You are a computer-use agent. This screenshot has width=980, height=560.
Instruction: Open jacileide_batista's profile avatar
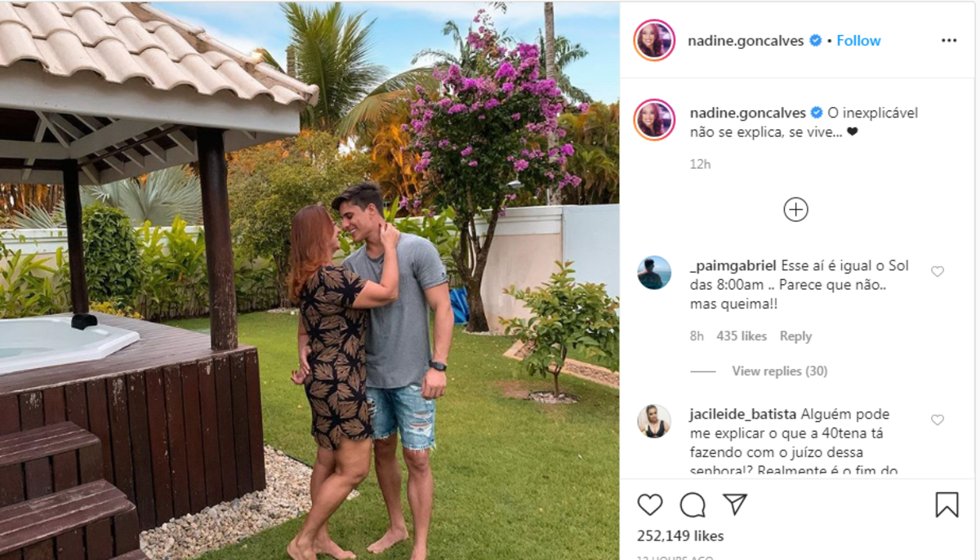tap(654, 420)
